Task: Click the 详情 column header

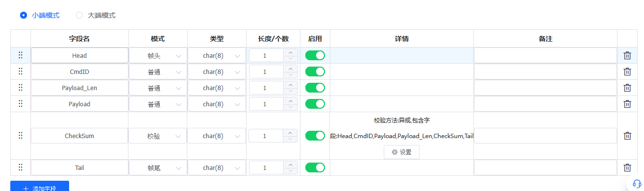Action: click(x=402, y=38)
